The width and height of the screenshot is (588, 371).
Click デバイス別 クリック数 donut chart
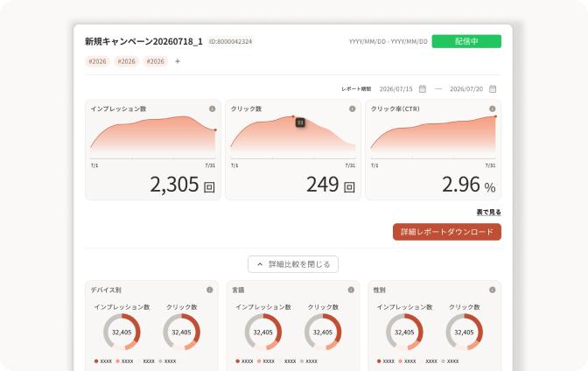[181, 332]
